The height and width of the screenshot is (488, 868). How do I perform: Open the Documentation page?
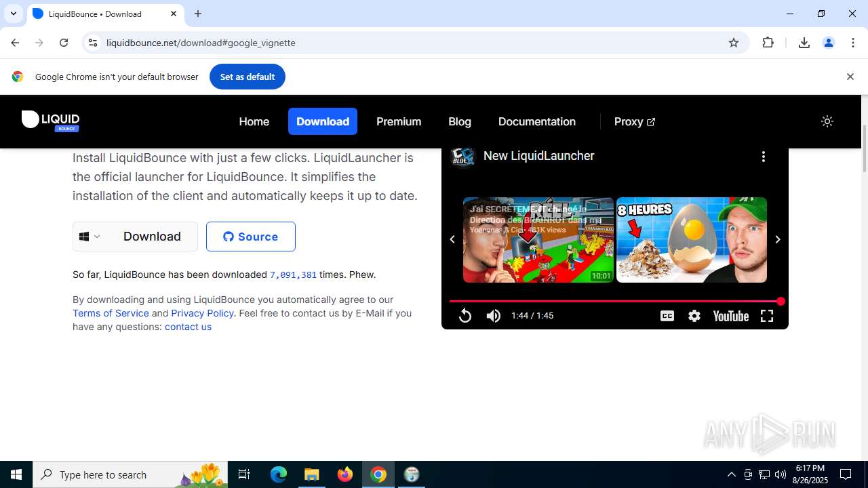(537, 121)
